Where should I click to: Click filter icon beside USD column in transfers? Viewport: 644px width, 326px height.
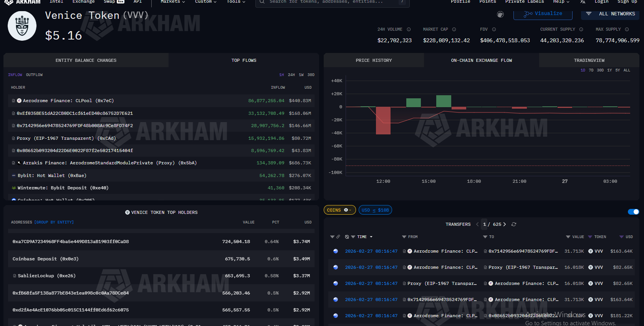tap(622, 237)
